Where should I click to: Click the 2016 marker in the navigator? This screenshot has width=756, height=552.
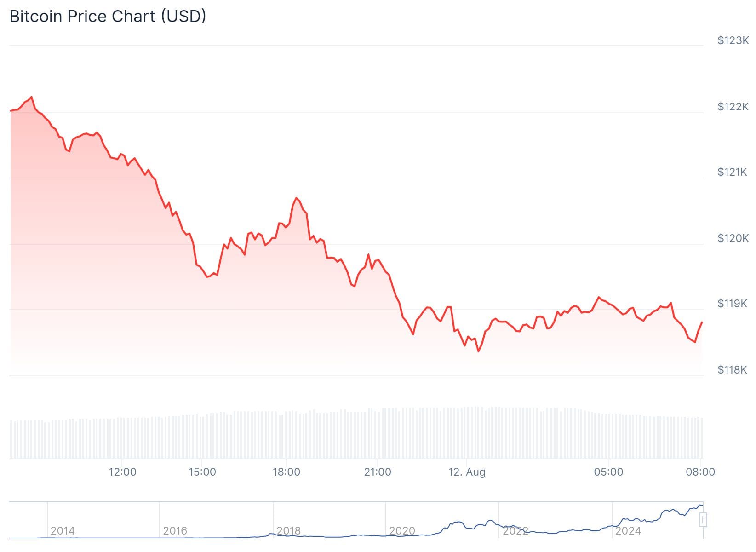coord(175,531)
